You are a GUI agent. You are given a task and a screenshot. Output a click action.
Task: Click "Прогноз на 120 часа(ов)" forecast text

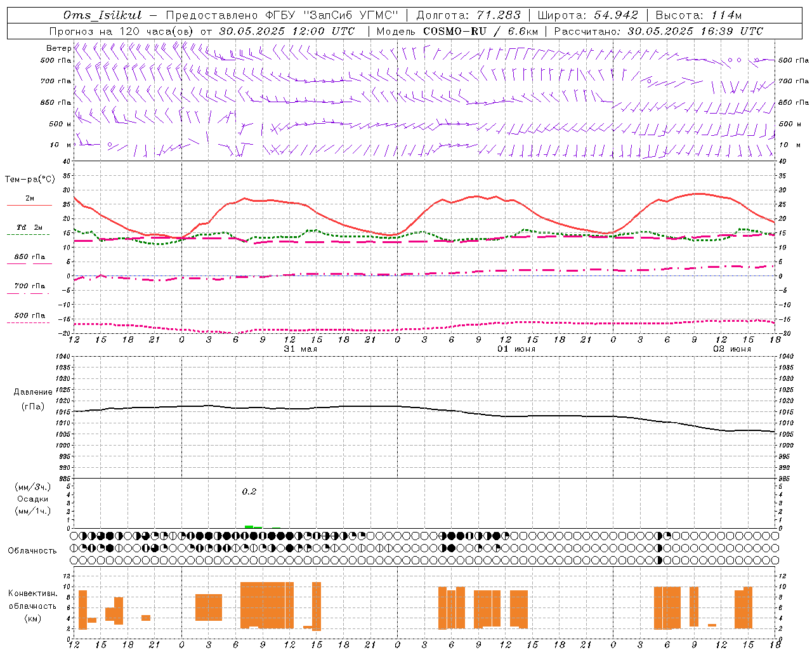122,31
